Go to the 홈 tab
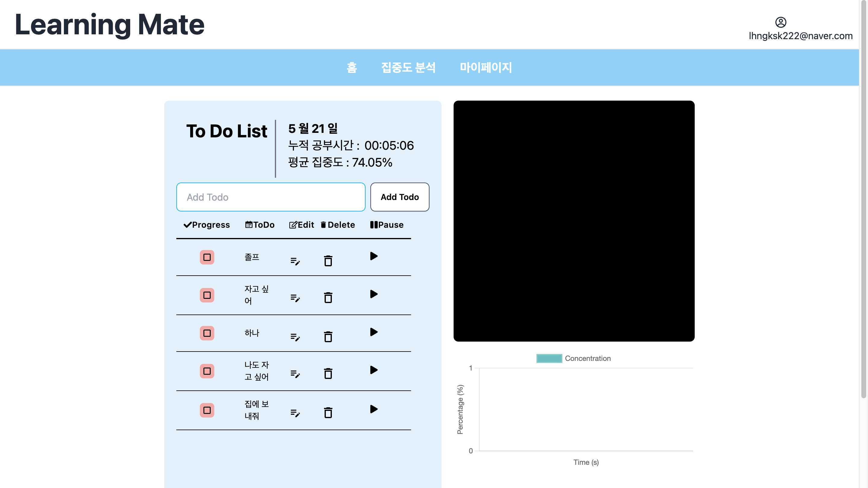The image size is (868, 488). [x=351, y=67]
